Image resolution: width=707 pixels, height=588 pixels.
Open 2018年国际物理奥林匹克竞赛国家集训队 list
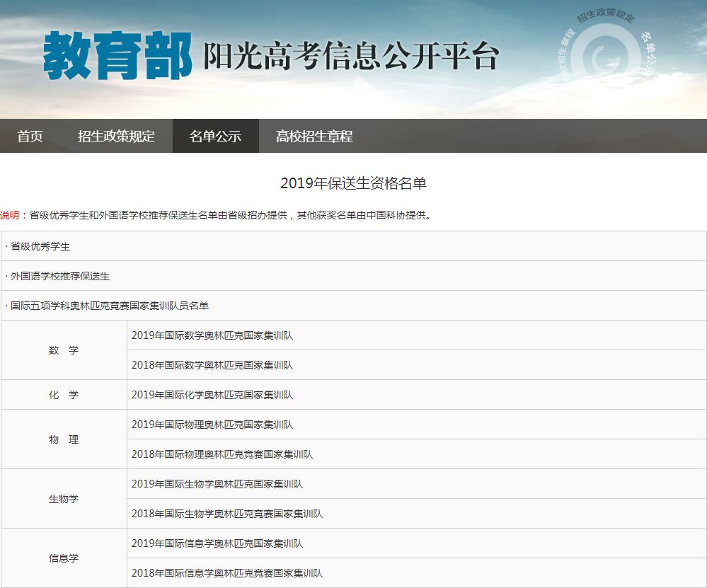[x=222, y=454]
